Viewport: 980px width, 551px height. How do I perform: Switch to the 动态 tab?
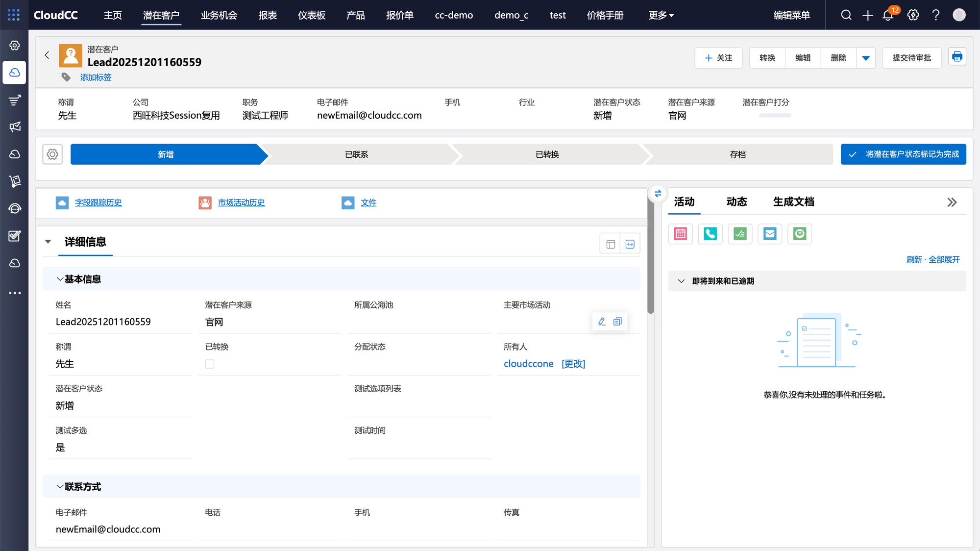tap(736, 201)
